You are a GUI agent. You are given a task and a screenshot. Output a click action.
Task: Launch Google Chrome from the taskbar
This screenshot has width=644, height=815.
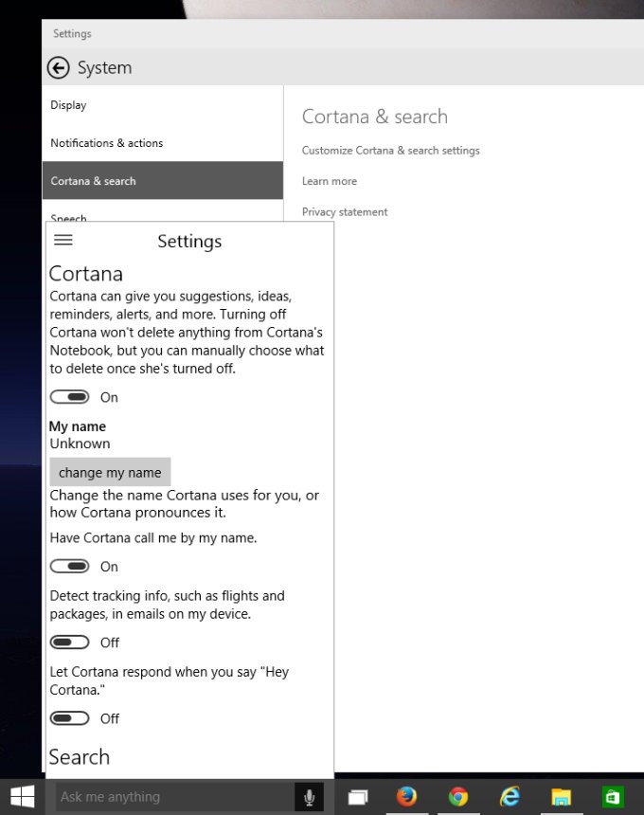pos(458,796)
